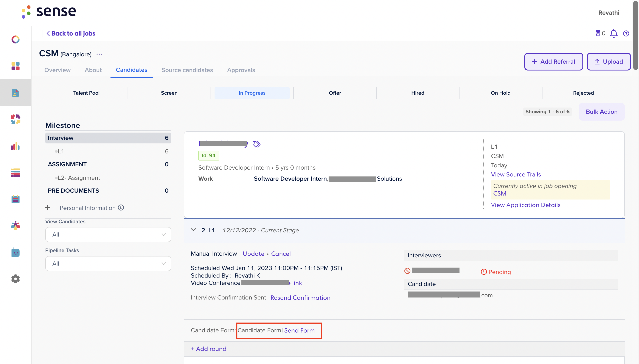Click View Source Trails
Image resolution: width=639 pixels, height=364 pixels.
tap(516, 174)
